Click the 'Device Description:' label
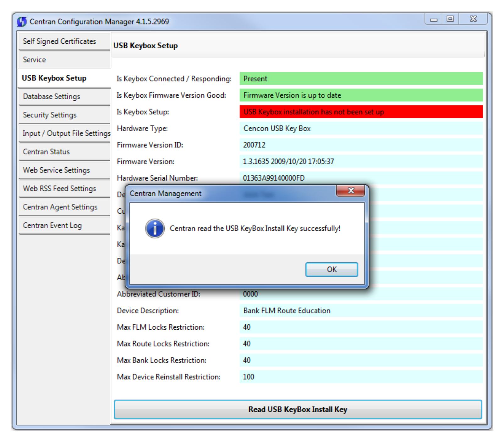This screenshot has width=504, height=441. click(x=148, y=311)
